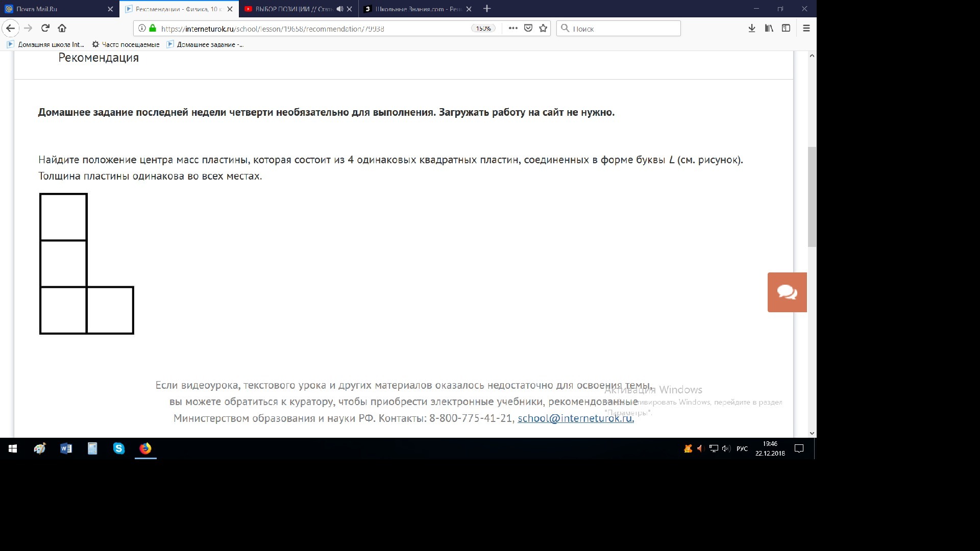Toggle the browser sidebar view
Viewport: 980px width, 551px height.
tap(786, 29)
